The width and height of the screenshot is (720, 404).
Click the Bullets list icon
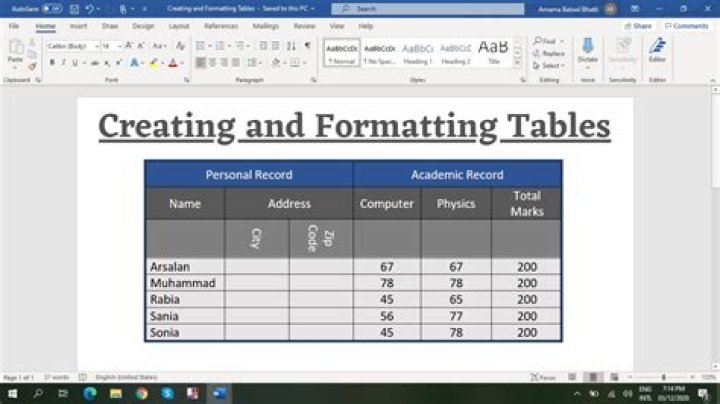click(x=200, y=46)
